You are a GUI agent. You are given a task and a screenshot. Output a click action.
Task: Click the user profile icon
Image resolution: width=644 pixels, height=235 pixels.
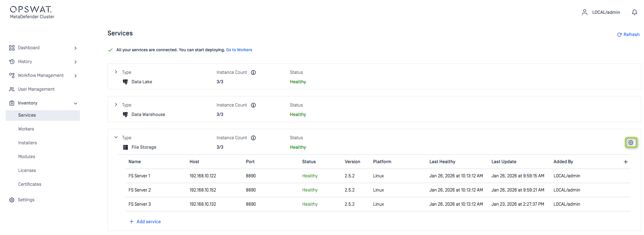[585, 12]
